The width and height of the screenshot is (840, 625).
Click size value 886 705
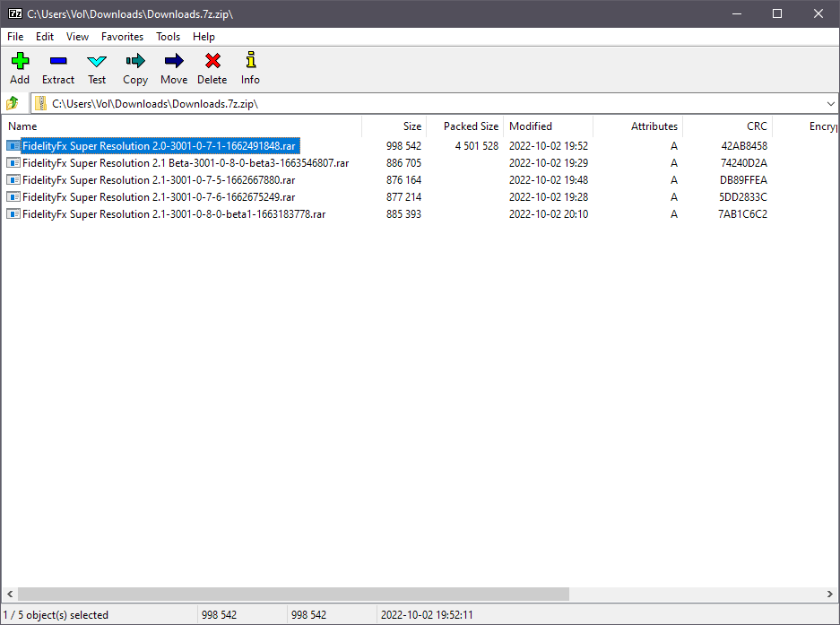(404, 163)
